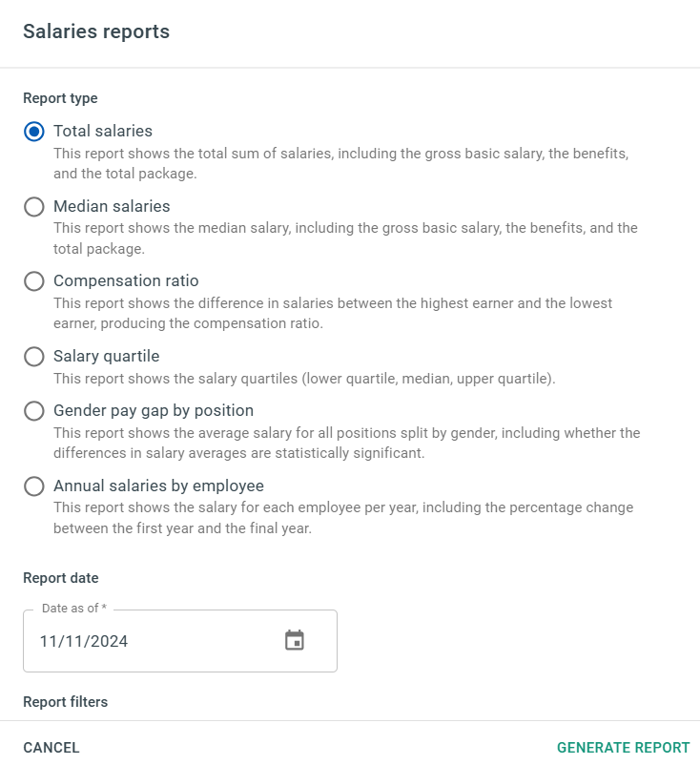
Task: Click the Report date section heading
Action: click(x=61, y=578)
